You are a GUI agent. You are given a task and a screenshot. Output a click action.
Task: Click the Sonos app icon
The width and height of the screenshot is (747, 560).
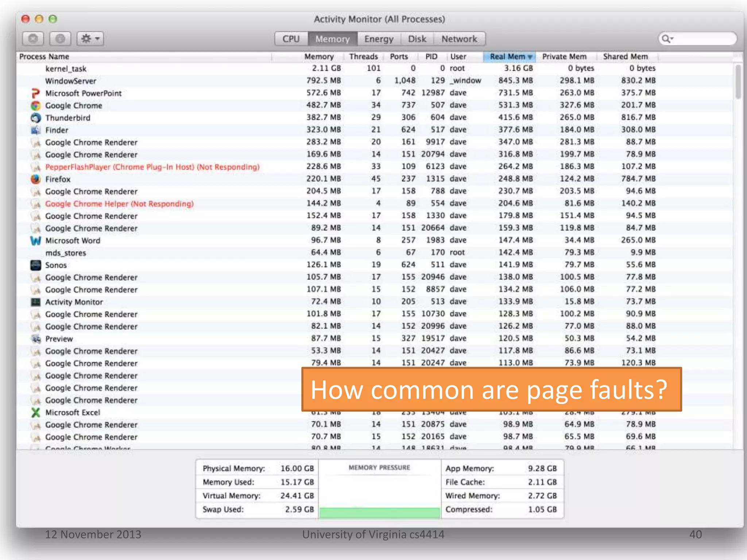click(x=35, y=265)
